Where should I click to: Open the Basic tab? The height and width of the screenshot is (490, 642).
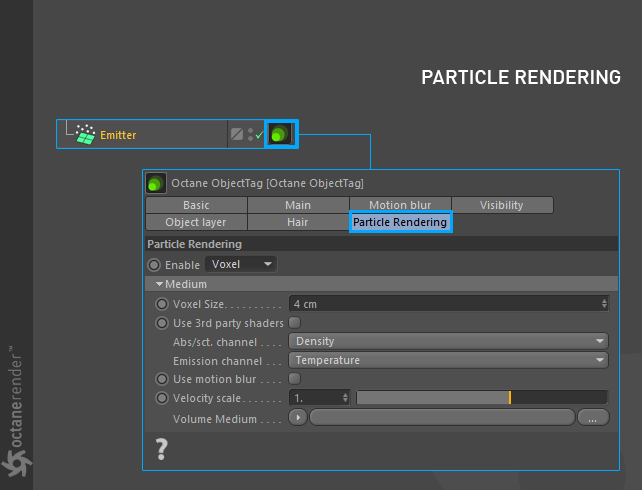tap(196, 205)
